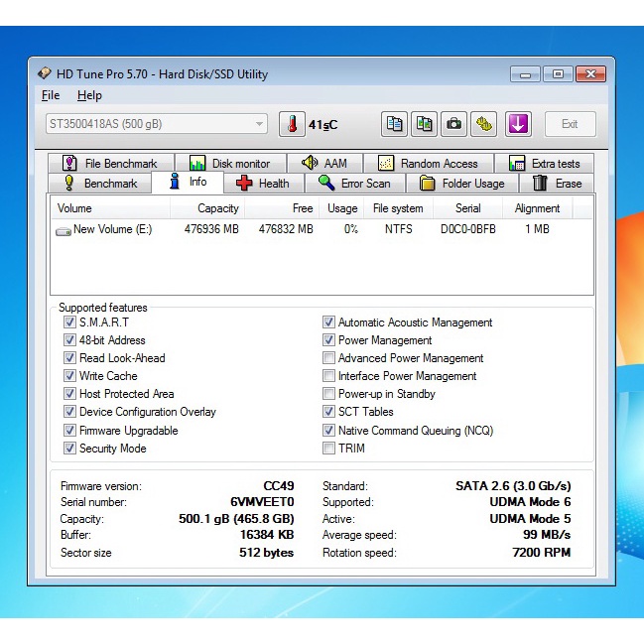The height and width of the screenshot is (644, 644).
Task: Sort by the File system column header
Action: (x=397, y=208)
